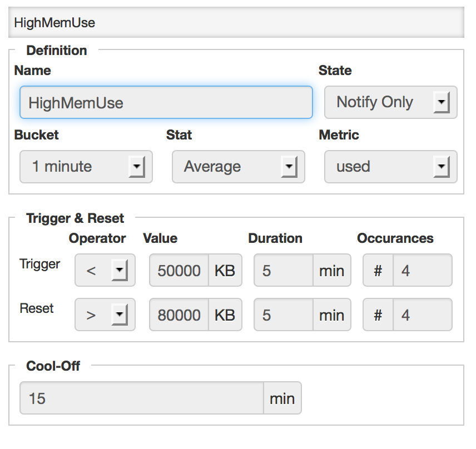The width and height of the screenshot is (476, 449).
Task: Click the KB unit label on Trigger row
Action: coord(225,271)
